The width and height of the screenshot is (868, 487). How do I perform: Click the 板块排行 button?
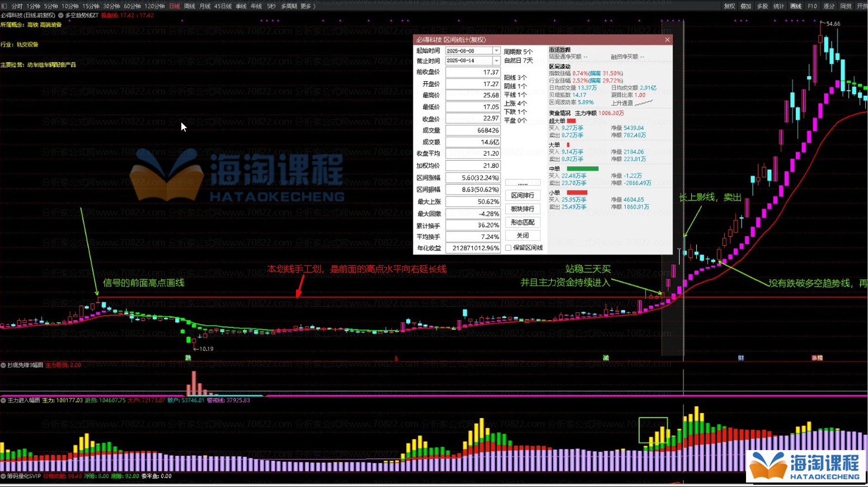pyautogui.click(x=522, y=209)
